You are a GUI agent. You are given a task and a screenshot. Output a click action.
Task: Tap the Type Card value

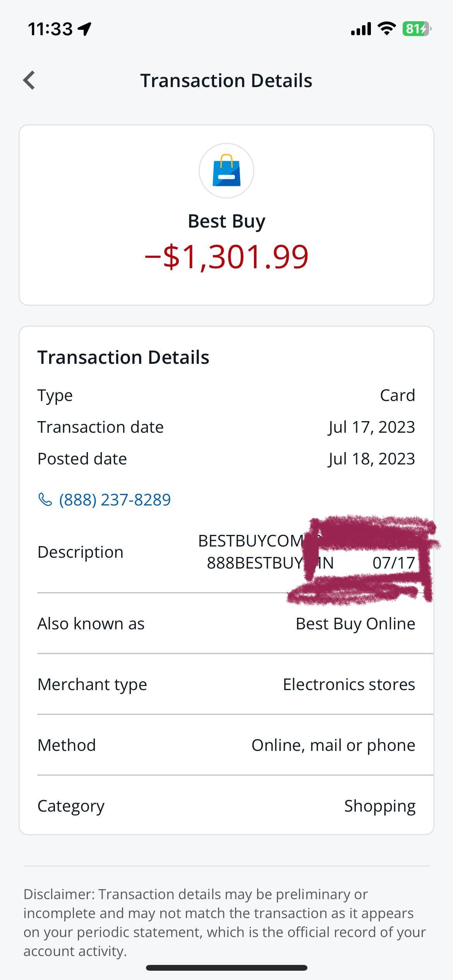coord(397,396)
